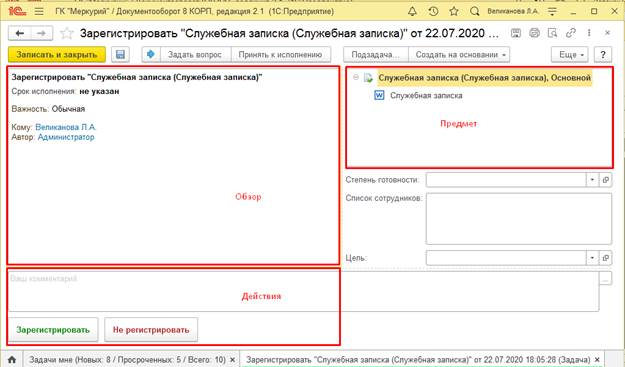Open service settings icon next to username

click(x=552, y=12)
